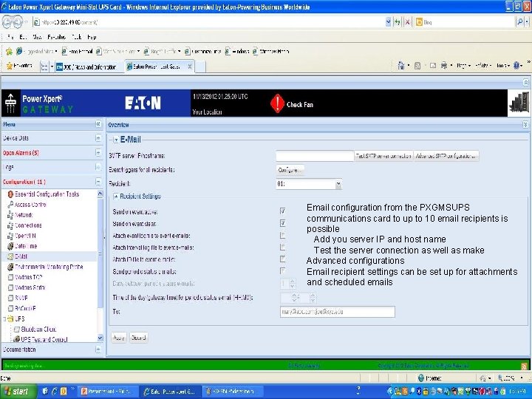The height and width of the screenshot is (399, 532).
Task: Toggle Send on event clear checkbox
Action: pyautogui.click(x=282, y=223)
